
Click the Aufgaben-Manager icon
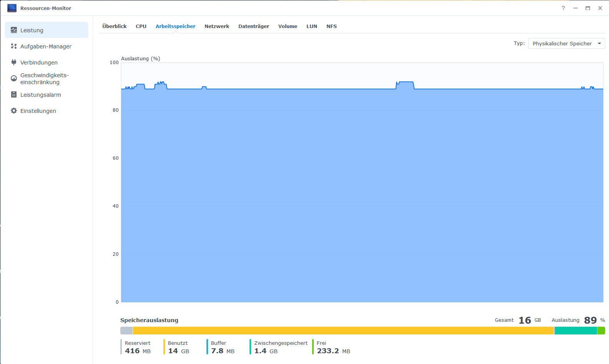pos(14,46)
